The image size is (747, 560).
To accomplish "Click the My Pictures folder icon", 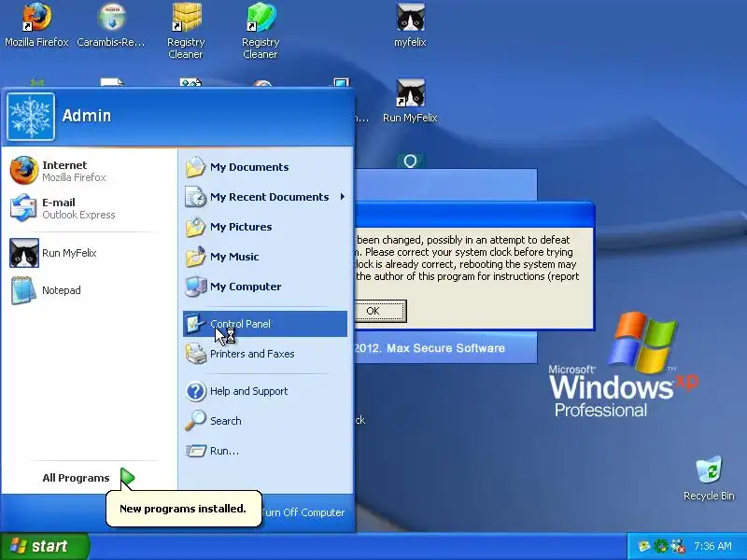I will [196, 227].
